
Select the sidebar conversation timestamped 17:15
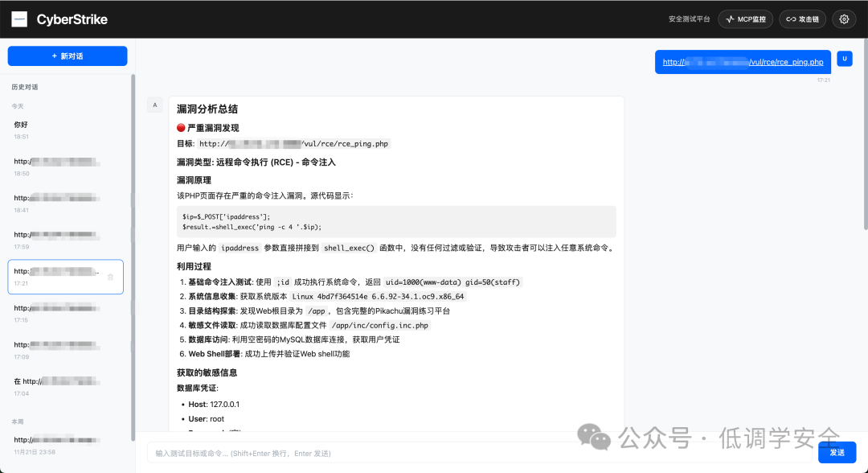65,314
